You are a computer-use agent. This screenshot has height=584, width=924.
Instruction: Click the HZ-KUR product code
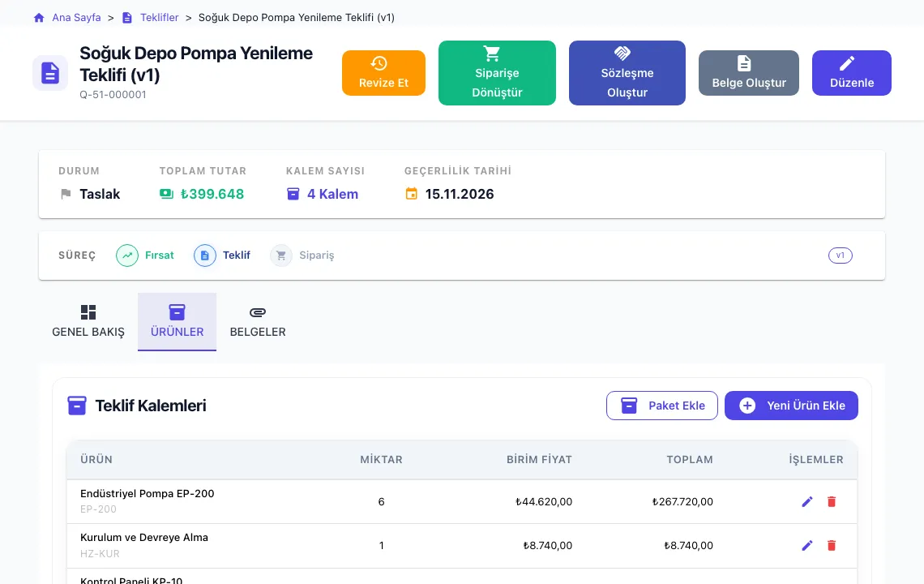tap(101, 554)
